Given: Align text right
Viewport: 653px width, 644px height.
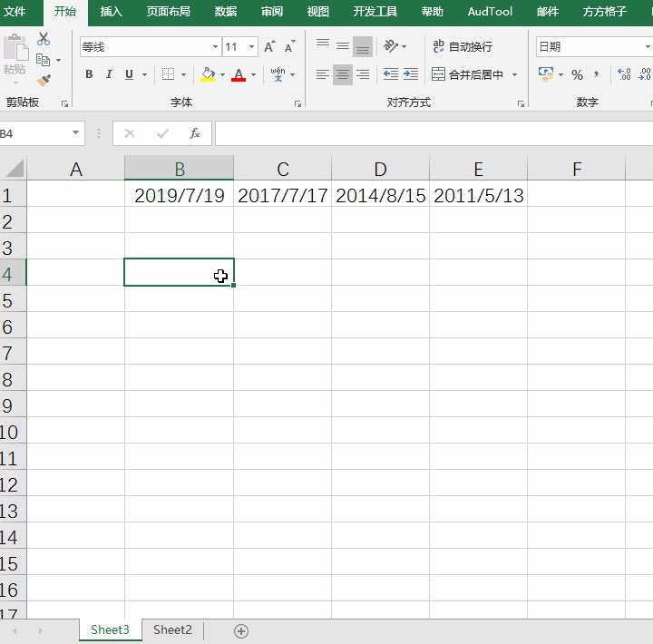Looking at the screenshot, I should (x=363, y=74).
